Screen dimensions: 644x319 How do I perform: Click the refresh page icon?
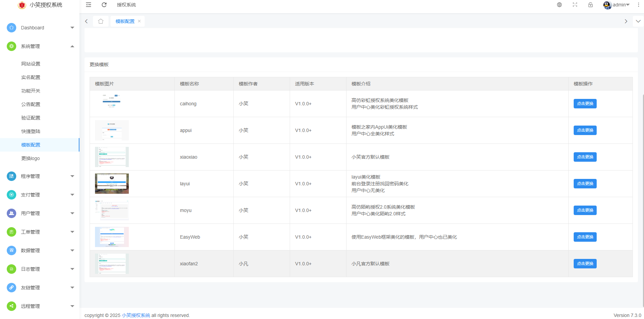click(x=104, y=5)
